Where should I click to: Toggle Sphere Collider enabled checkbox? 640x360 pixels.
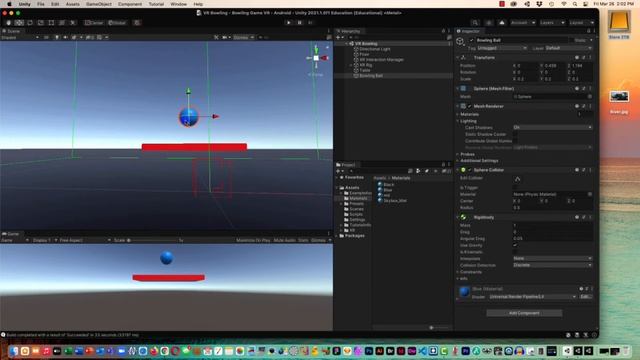[x=469, y=170]
